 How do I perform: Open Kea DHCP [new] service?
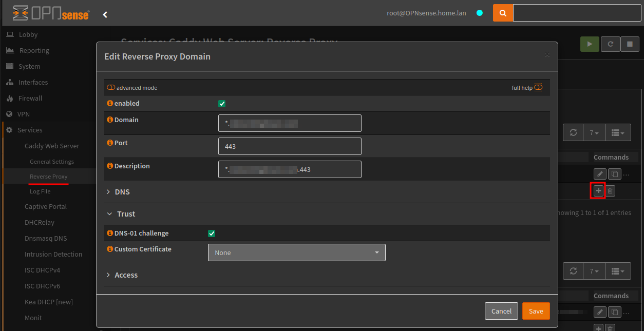point(49,302)
